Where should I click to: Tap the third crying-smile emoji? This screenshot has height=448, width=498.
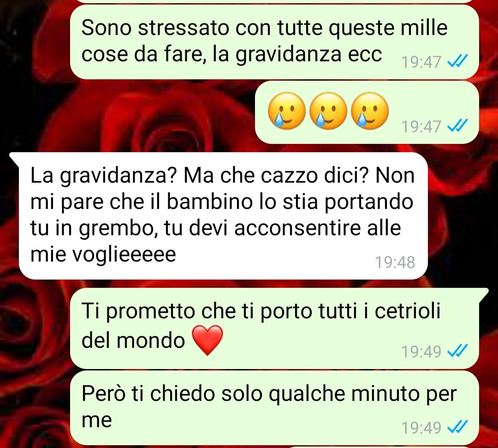point(370,111)
